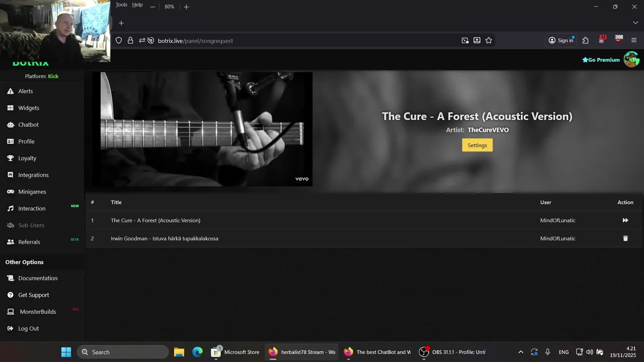Switch to the OBS 31.1.1 taskbar window

click(452, 352)
